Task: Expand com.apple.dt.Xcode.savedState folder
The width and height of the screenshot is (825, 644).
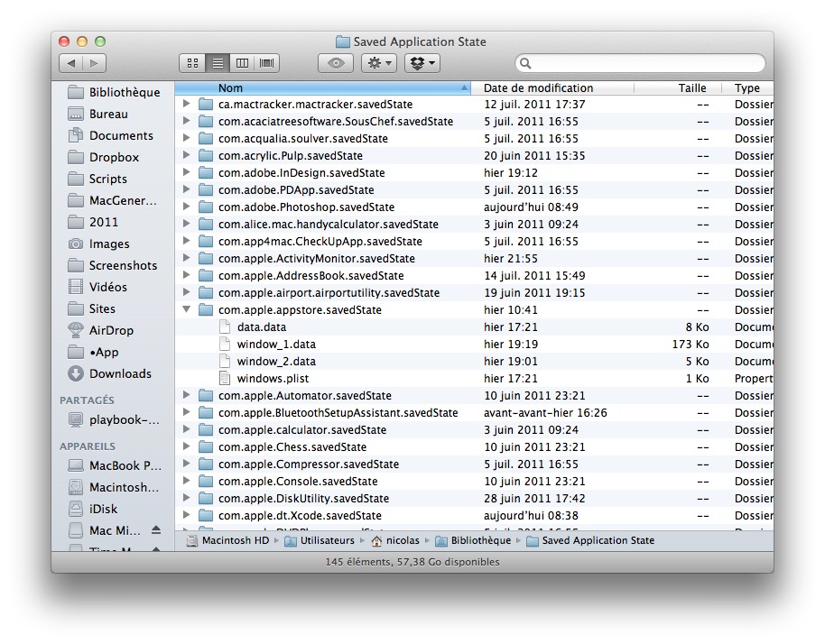Action: tap(186, 515)
